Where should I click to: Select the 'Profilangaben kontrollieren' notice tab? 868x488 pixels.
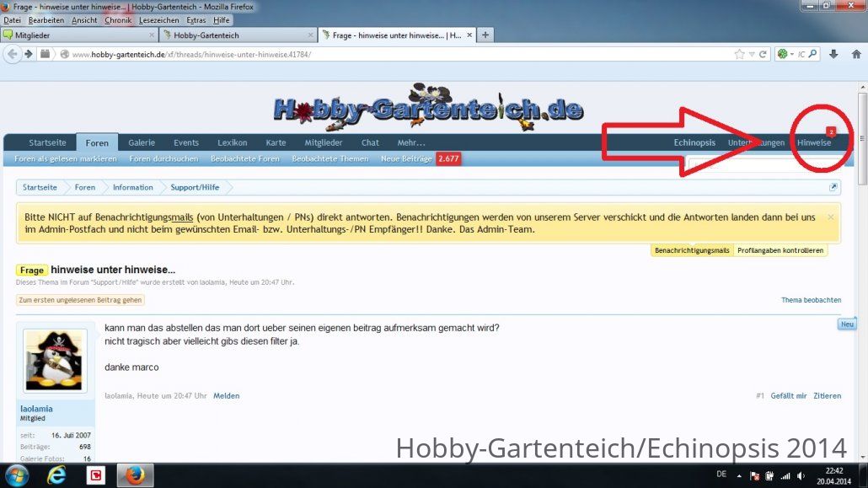[x=780, y=250]
